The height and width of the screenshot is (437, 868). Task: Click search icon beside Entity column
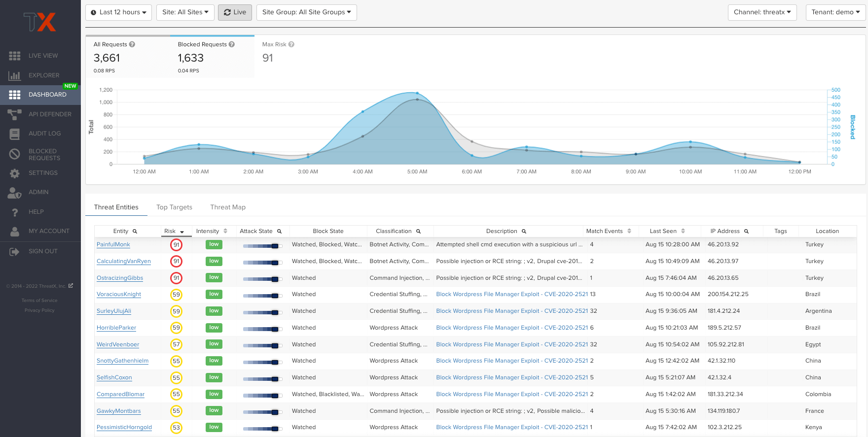tap(135, 232)
